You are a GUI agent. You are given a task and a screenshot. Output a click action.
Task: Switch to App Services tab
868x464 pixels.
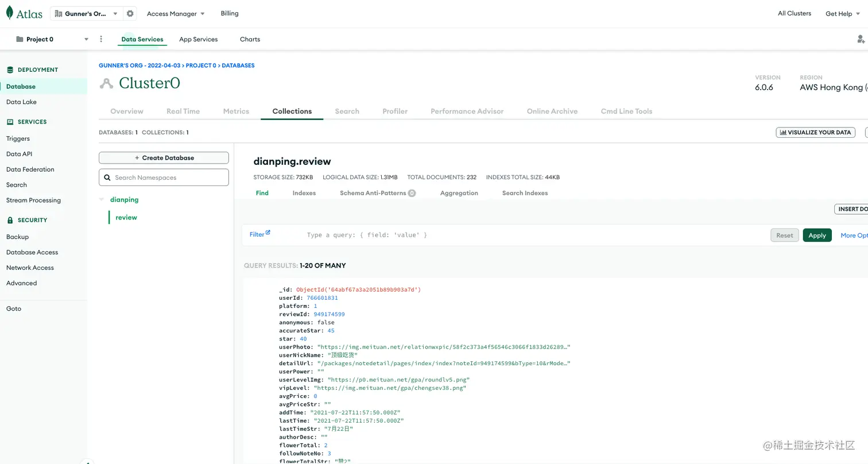click(x=198, y=39)
